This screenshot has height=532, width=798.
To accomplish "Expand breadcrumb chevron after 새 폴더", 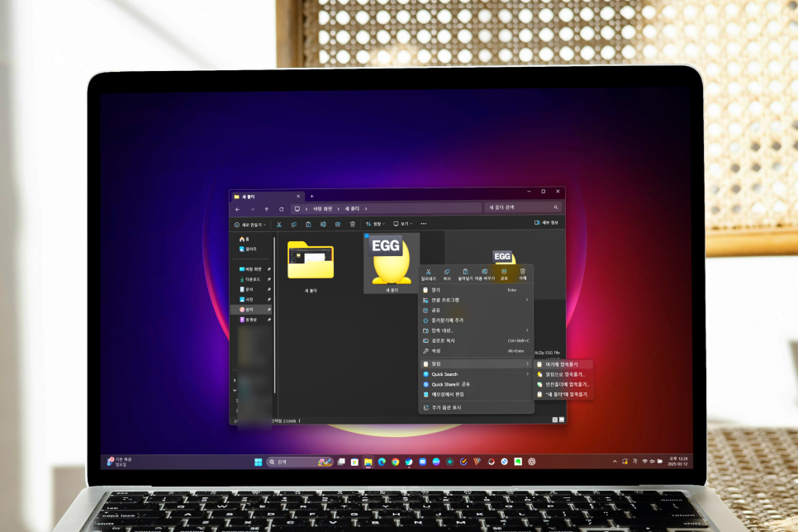I will (366, 209).
